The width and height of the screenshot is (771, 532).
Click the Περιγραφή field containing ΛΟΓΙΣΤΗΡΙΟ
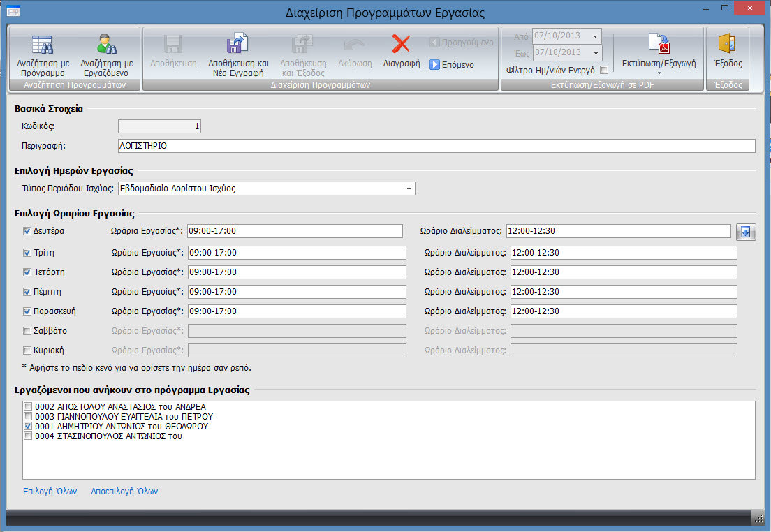(436, 145)
